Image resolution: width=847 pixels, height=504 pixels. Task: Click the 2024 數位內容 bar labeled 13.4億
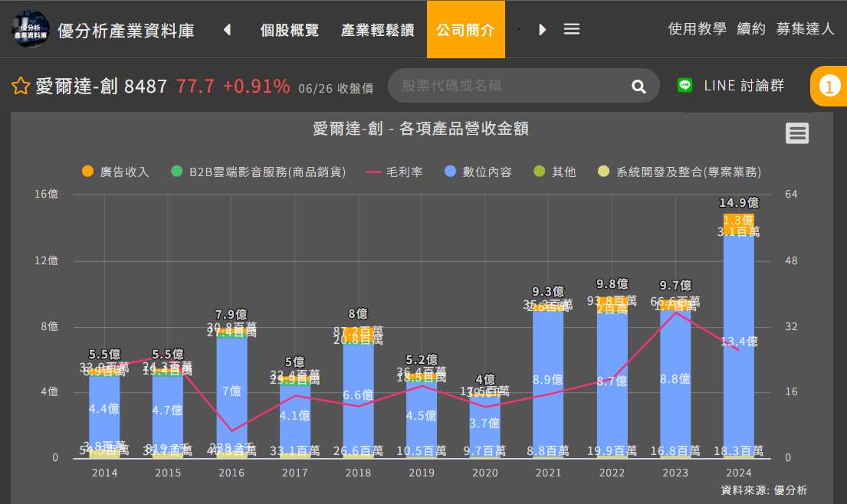(738, 345)
